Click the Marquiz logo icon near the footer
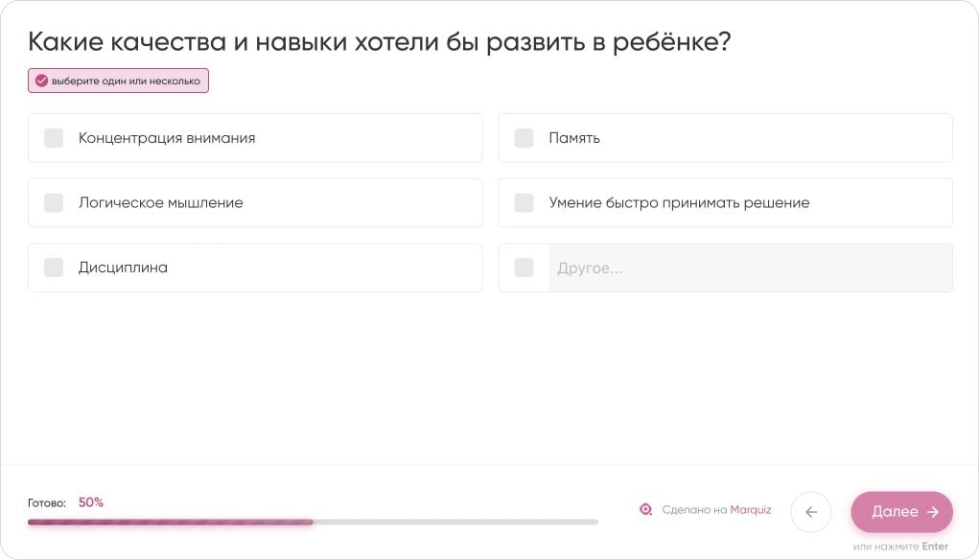This screenshot has width=979, height=560. click(646, 509)
